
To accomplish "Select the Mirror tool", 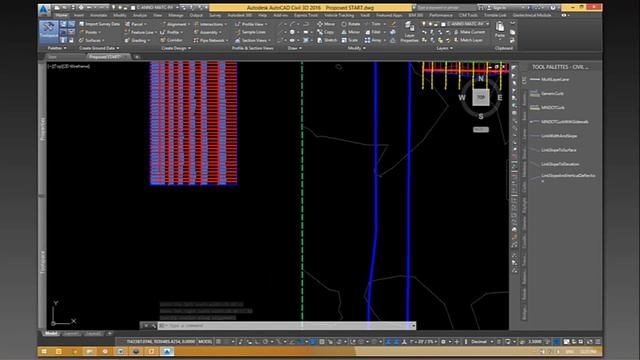I will click(x=351, y=32).
